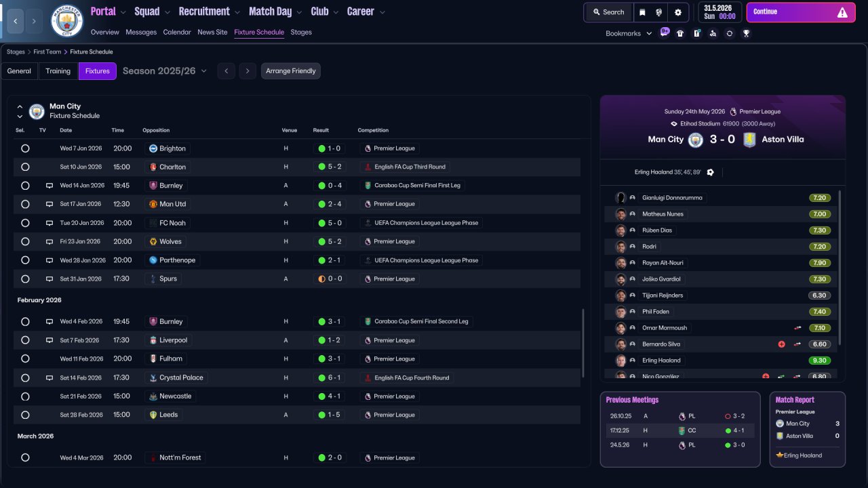Screen dimensions: 868x488
Task: Select the Brighton fixture radio button
Action: [x=25, y=148]
